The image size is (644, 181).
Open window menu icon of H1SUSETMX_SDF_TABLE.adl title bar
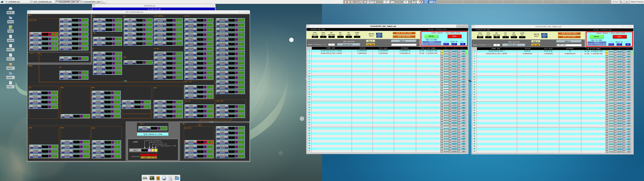pos(473,27)
